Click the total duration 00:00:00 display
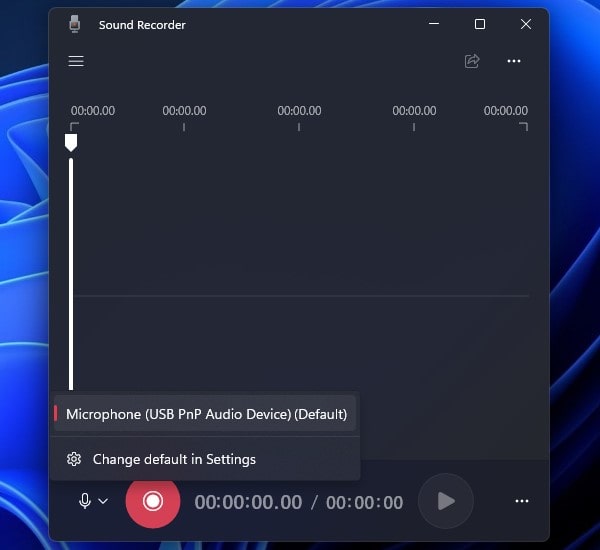The height and width of the screenshot is (550, 600). click(364, 502)
